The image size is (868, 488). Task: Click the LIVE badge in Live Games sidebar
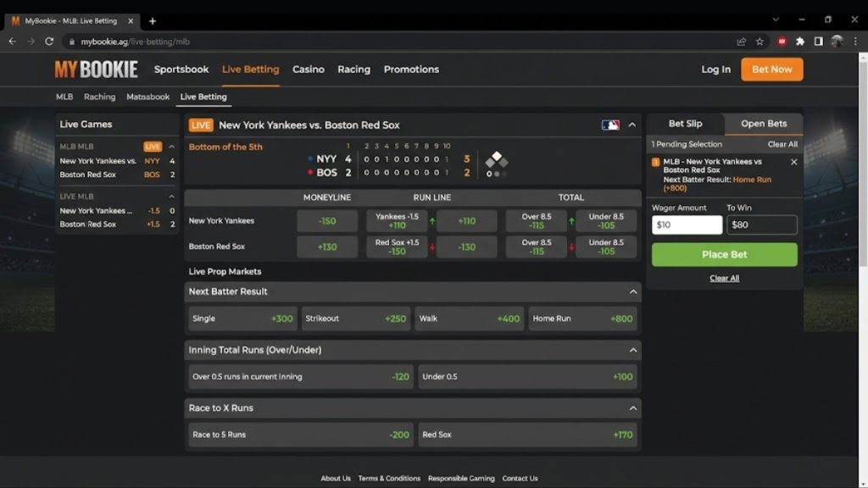[x=153, y=147]
